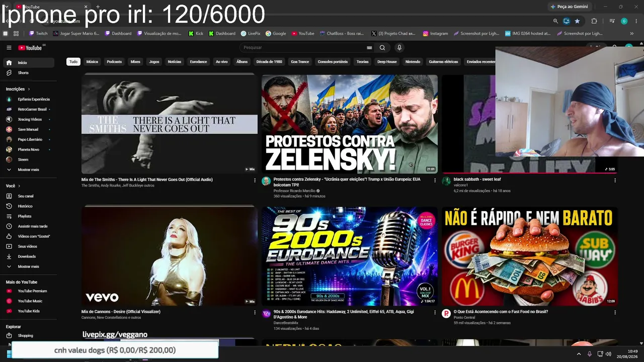This screenshot has height=362, width=644.
Task: Select the Música filter chip
Action: pos(92,62)
